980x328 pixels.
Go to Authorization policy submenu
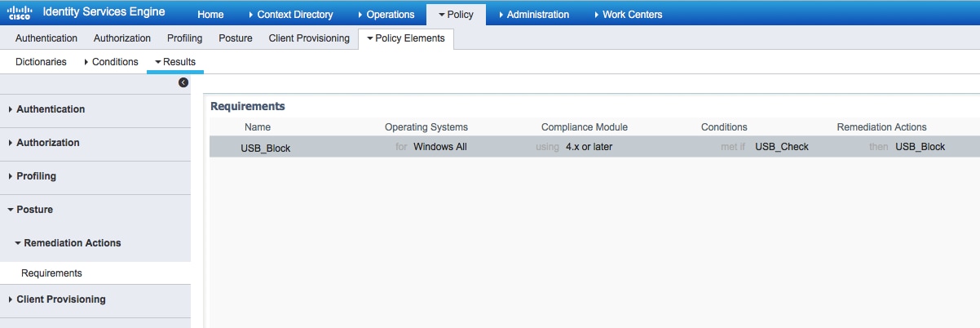click(122, 38)
